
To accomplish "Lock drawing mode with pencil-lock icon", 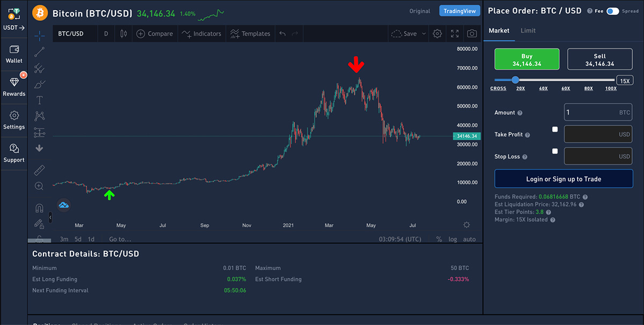I will coord(39,223).
